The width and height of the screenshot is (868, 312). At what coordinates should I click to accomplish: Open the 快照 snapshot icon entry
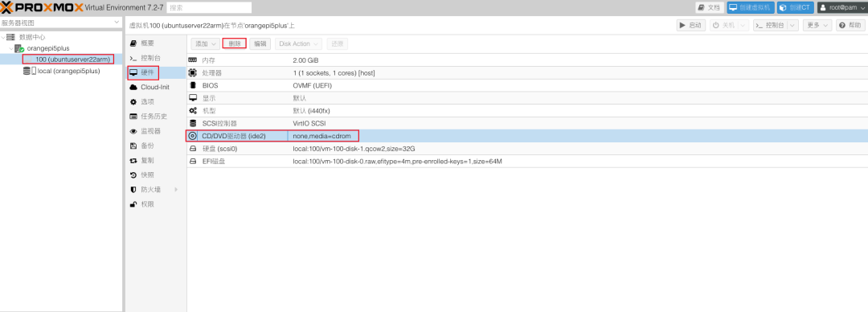[133, 175]
